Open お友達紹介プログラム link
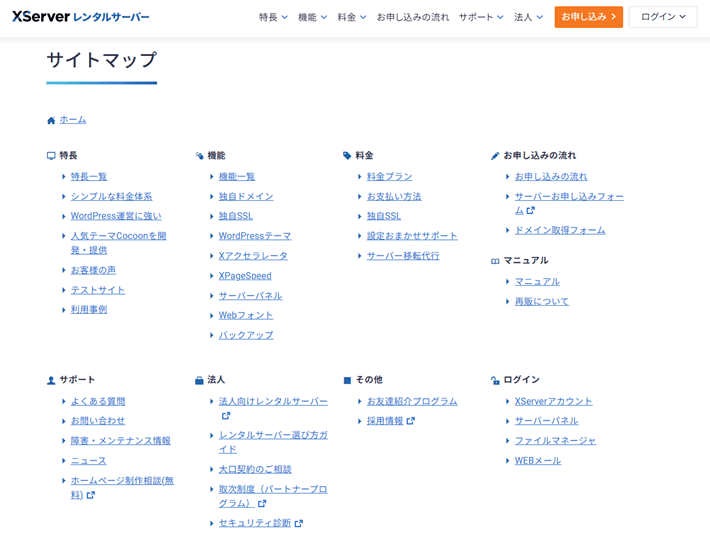Viewport: 710px width, 534px height. [x=412, y=401]
